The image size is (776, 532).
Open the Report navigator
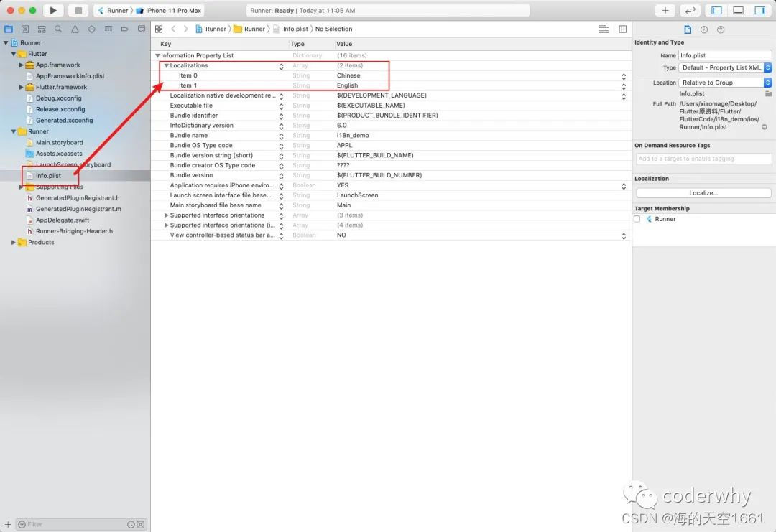(x=142, y=29)
